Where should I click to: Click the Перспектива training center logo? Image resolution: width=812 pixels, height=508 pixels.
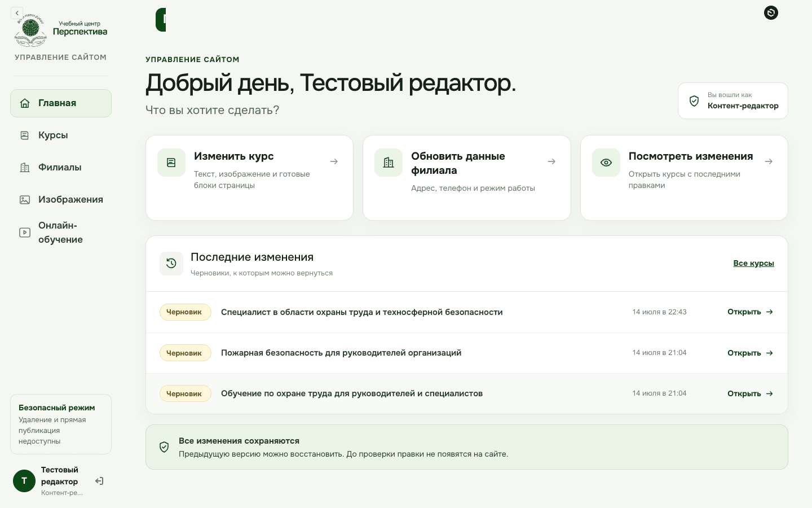[61, 32]
